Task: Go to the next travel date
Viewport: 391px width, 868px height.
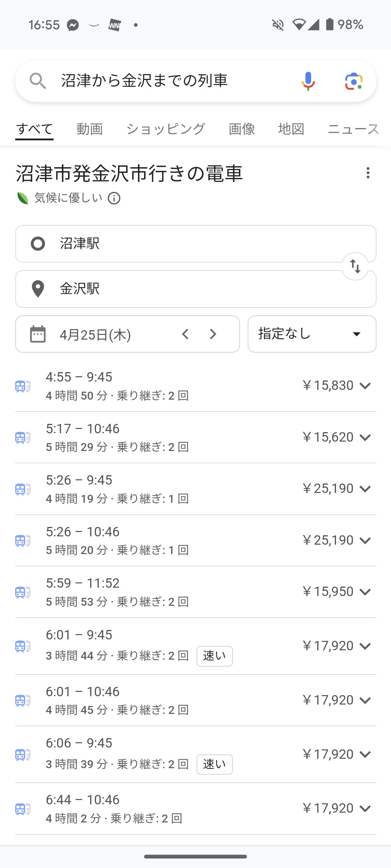Action: click(213, 334)
